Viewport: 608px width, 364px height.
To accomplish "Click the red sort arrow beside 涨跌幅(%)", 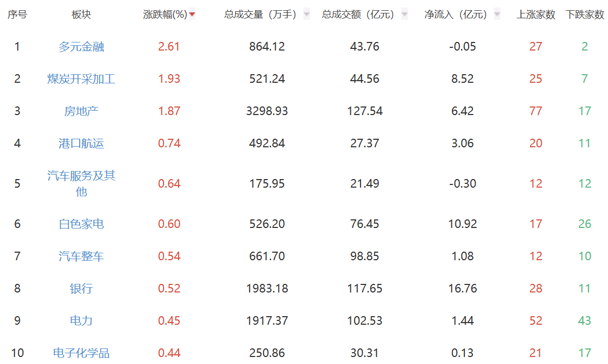I will [x=192, y=15].
